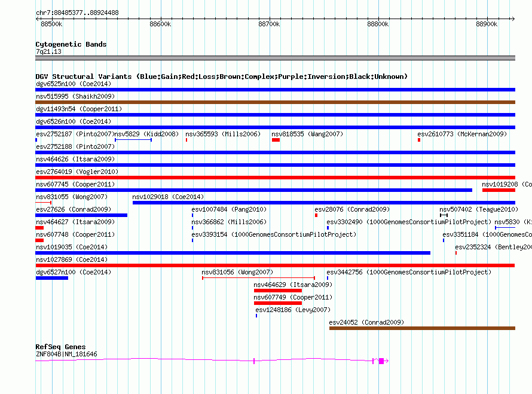Select the esv3442756 1000Genomes variant label

[x=409, y=272]
